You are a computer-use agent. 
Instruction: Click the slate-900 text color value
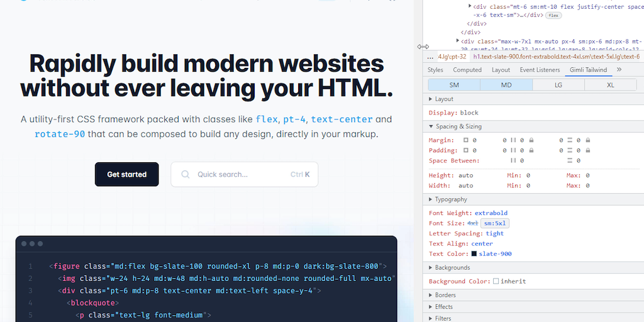496,254
